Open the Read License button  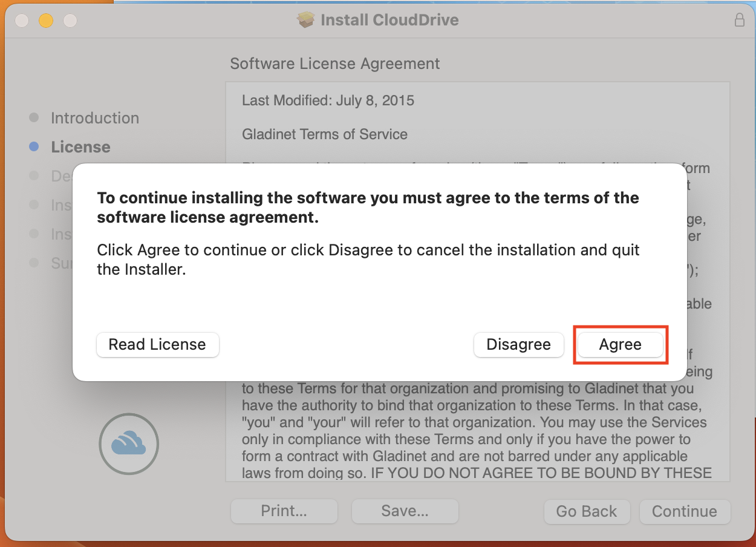(x=157, y=345)
